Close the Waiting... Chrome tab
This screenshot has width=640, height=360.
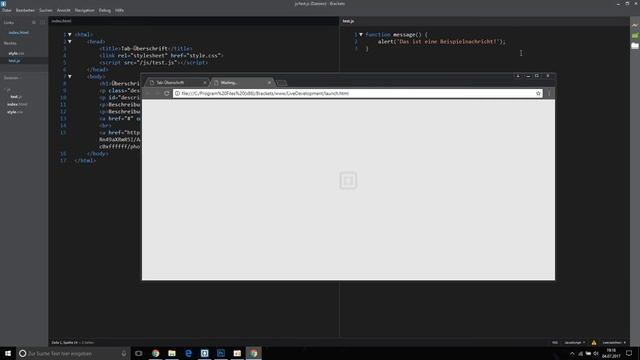pos(269,82)
